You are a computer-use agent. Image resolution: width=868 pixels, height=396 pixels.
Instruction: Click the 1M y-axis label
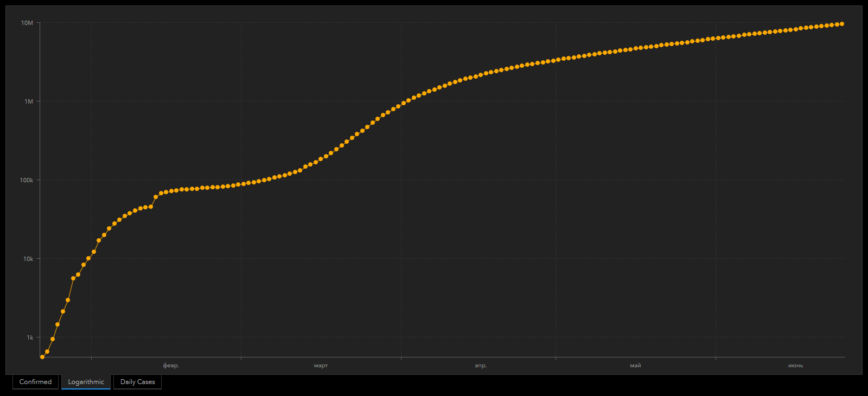click(29, 101)
